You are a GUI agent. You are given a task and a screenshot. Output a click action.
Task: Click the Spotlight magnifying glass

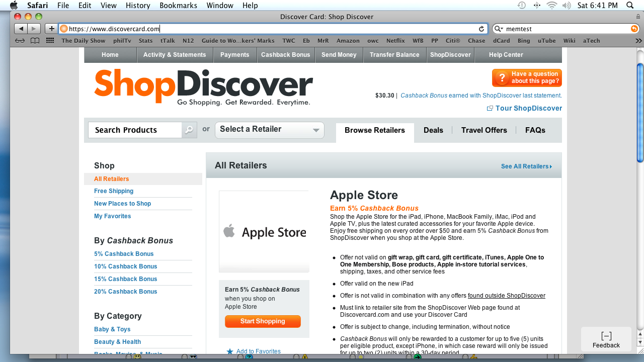(x=630, y=6)
